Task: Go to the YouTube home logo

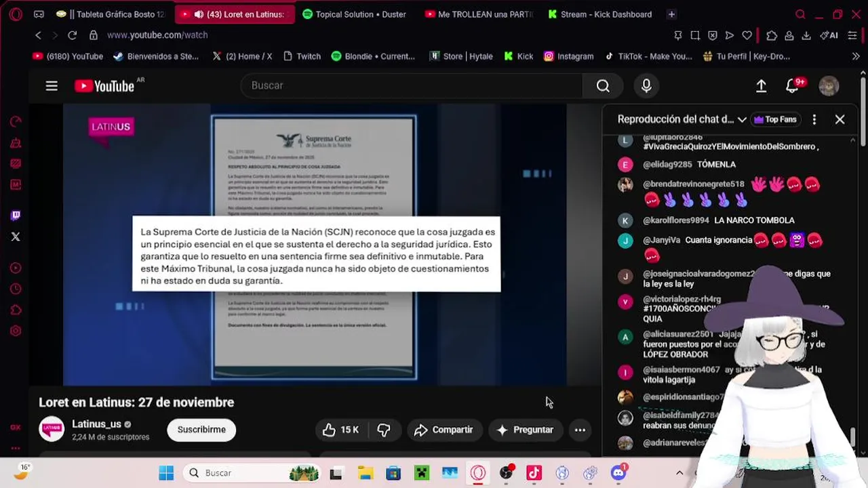Action: coord(104,86)
